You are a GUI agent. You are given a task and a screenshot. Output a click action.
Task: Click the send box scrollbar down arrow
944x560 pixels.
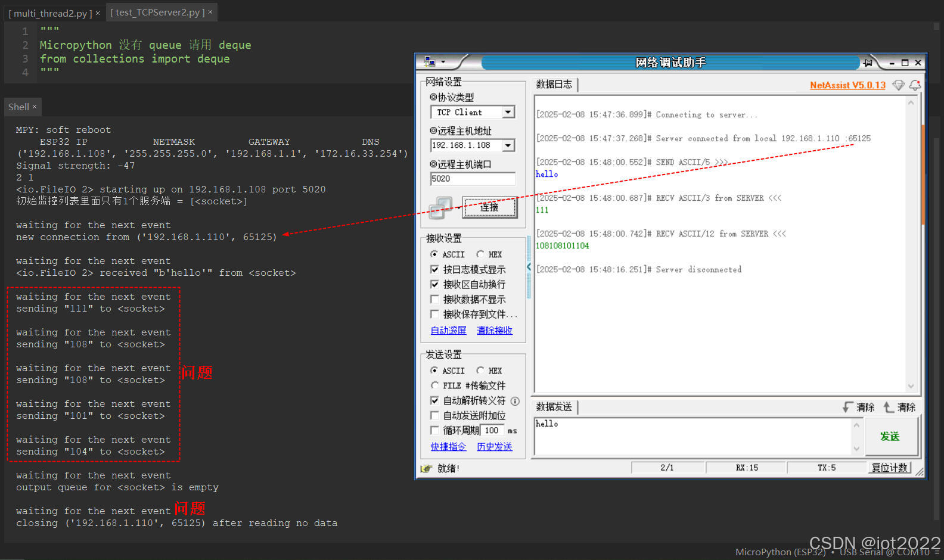(x=856, y=449)
